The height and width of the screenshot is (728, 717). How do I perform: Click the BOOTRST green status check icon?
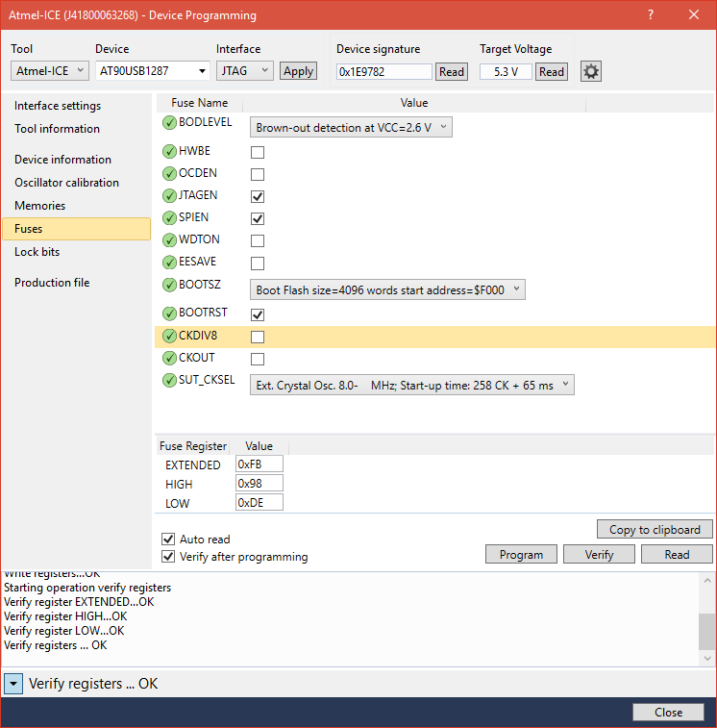(x=169, y=314)
